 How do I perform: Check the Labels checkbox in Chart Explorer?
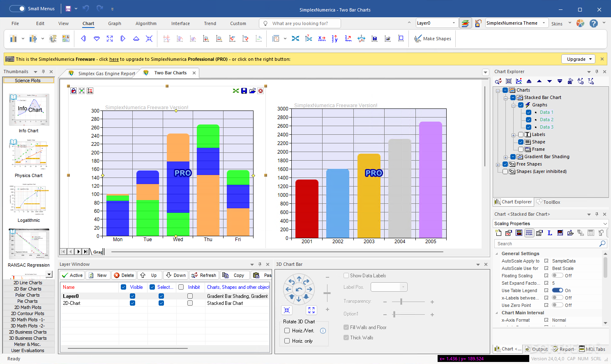click(x=521, y=134)
